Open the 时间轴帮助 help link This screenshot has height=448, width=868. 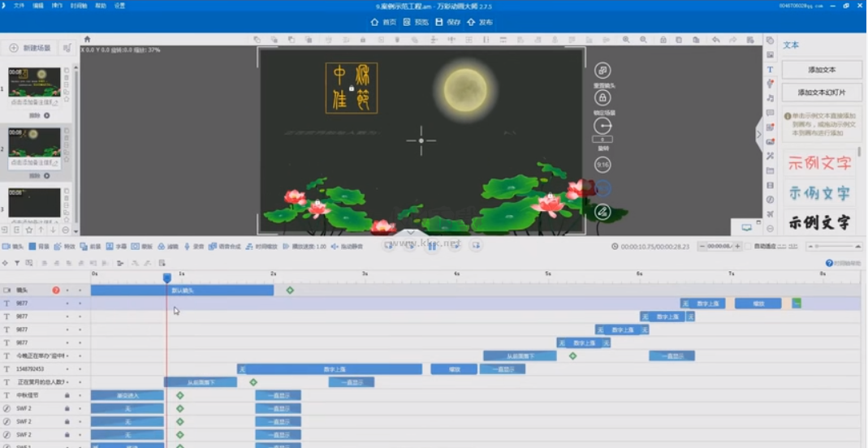tap(844, 263)
